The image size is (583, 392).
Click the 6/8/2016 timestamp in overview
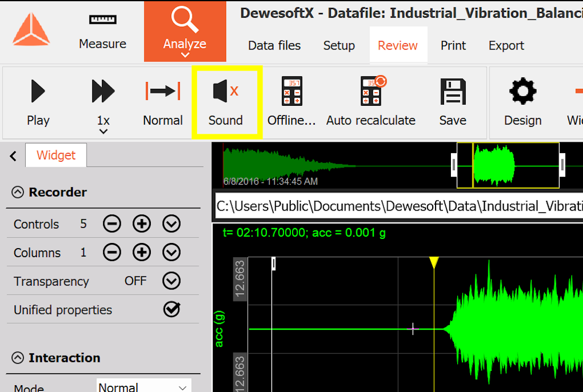(270, 181)
